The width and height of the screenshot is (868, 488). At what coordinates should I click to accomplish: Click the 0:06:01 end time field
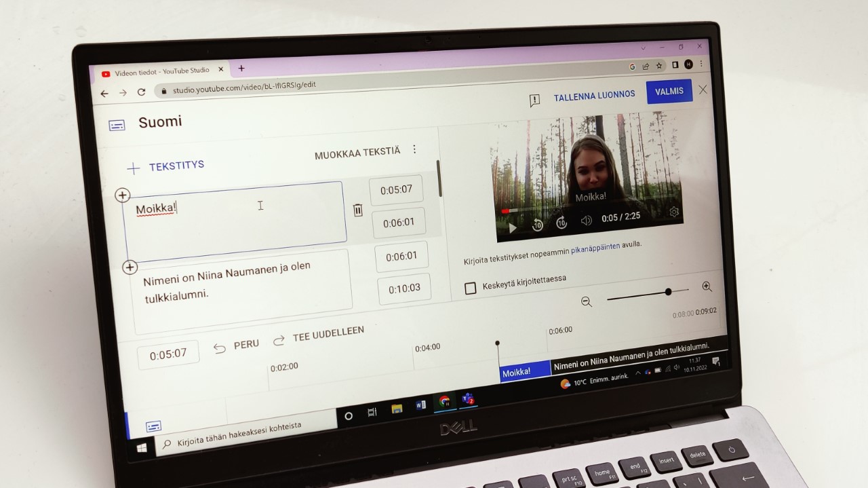pyautogui.click(x=399, y=223)
